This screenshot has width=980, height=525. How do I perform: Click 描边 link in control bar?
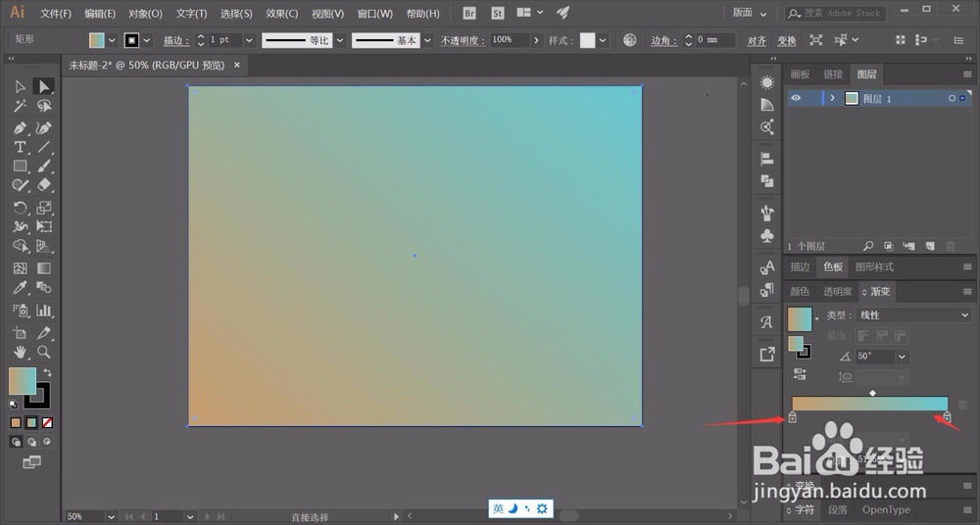point(176,40)
